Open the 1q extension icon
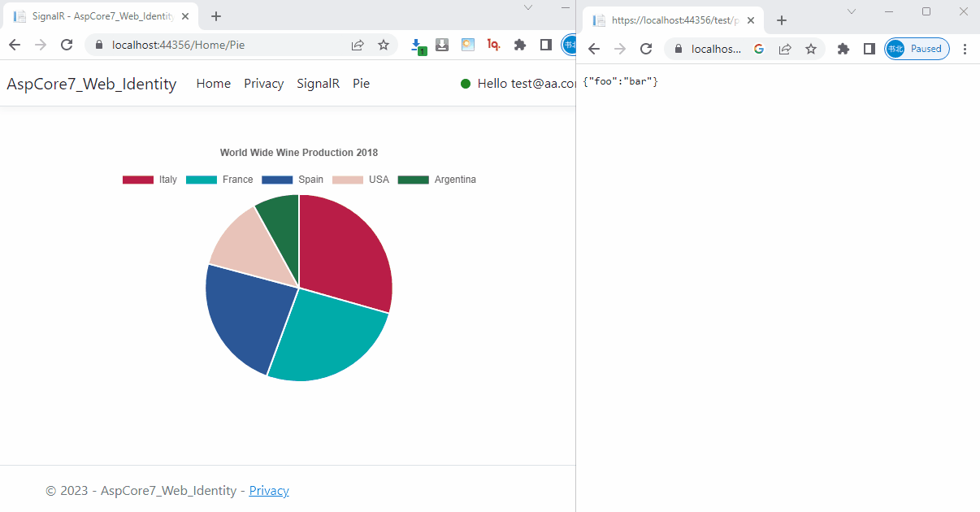The width and height of the screenshot is (980, 512). click(x=493, y=46)
